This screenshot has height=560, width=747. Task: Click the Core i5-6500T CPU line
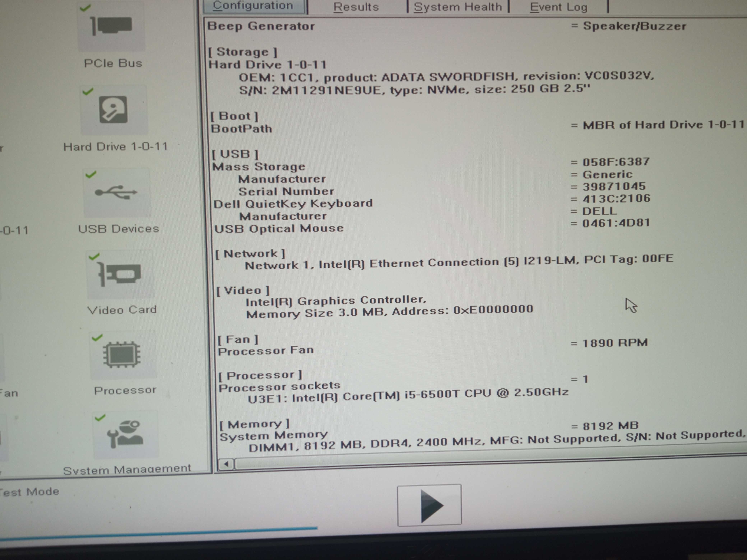tap(408, 396)
